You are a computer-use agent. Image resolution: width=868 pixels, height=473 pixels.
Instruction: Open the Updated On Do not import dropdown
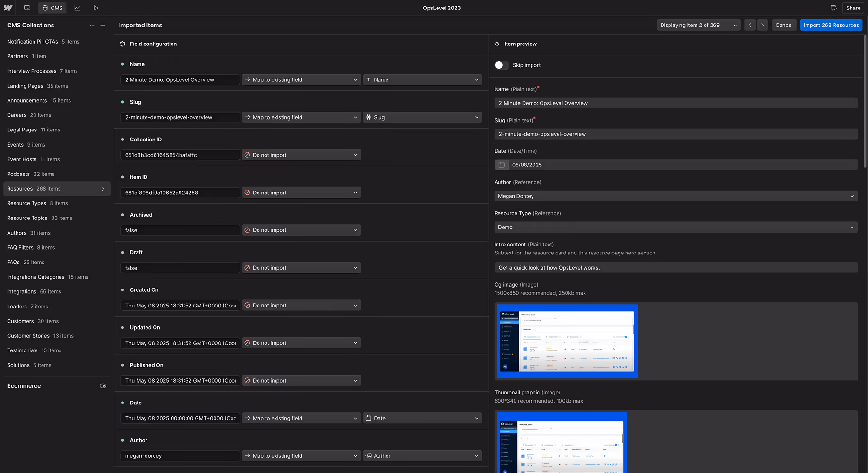[x=301, y=343]
